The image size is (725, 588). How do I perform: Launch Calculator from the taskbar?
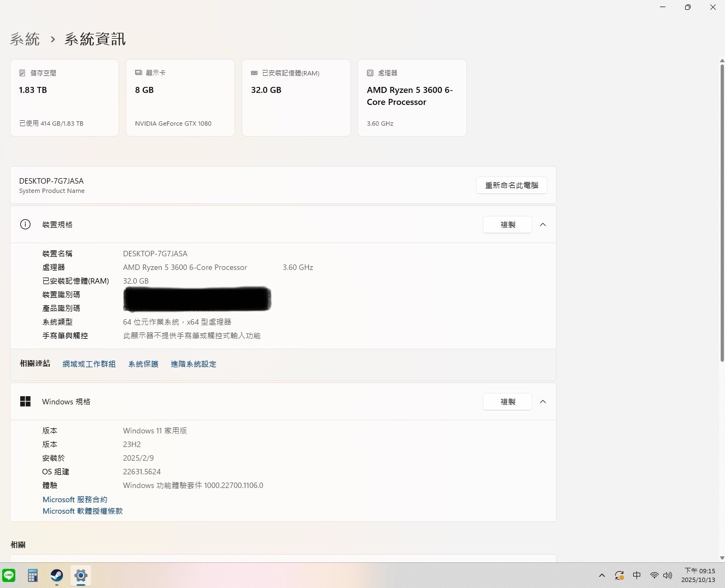(x=33, y=575)
